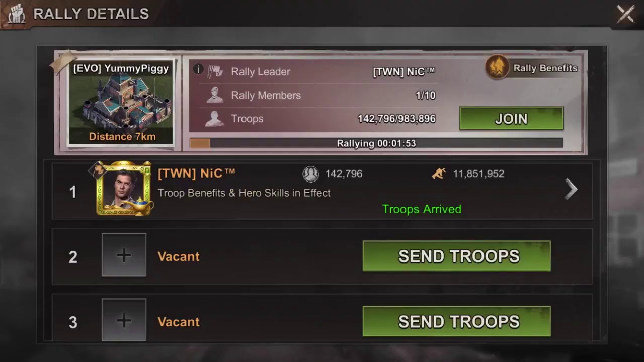The image size is (644, 362).
Task: View NiC's hero portrait
Action: click(x=124, y=189)
